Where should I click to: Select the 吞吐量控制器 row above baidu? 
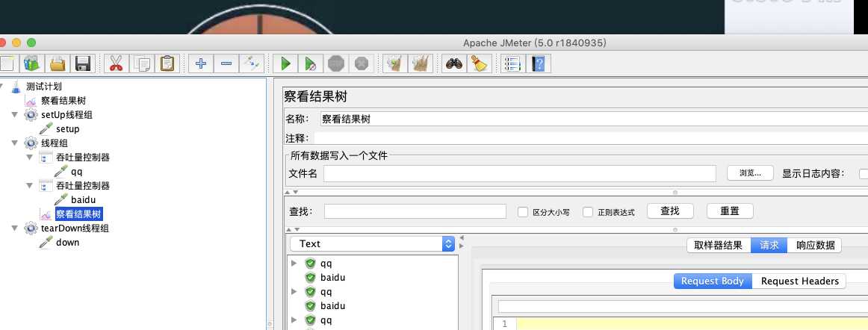(x=82, y=185)
